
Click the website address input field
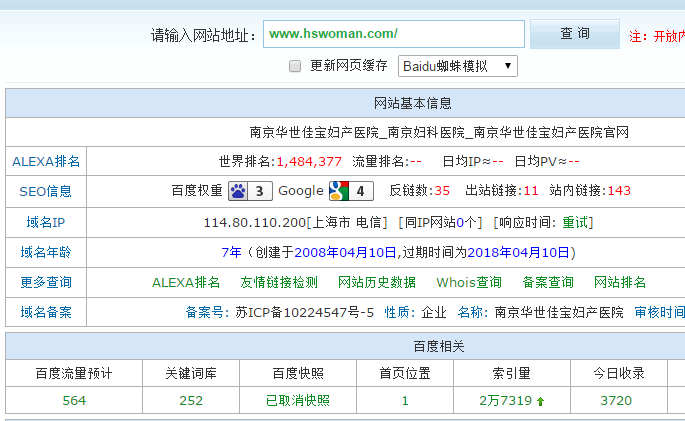tap(394, 34)
